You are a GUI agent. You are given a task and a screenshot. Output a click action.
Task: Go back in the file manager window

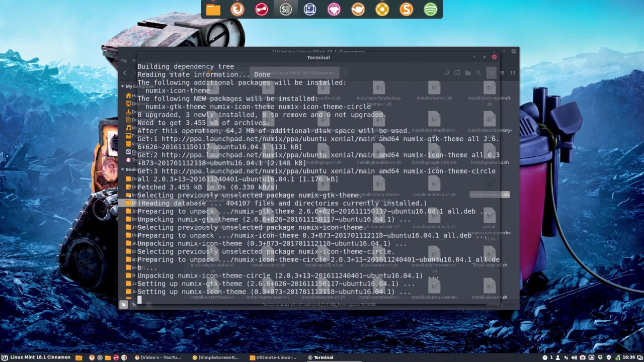point(125,73)
